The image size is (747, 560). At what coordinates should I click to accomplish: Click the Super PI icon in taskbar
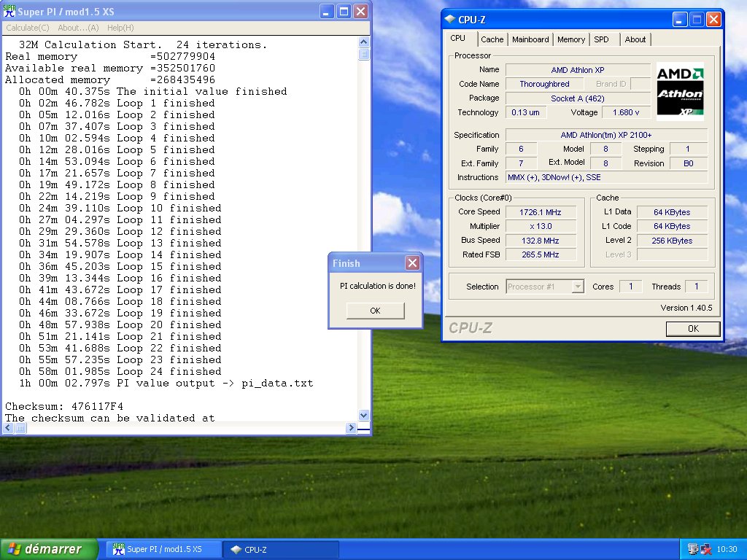tap(118, 549)
